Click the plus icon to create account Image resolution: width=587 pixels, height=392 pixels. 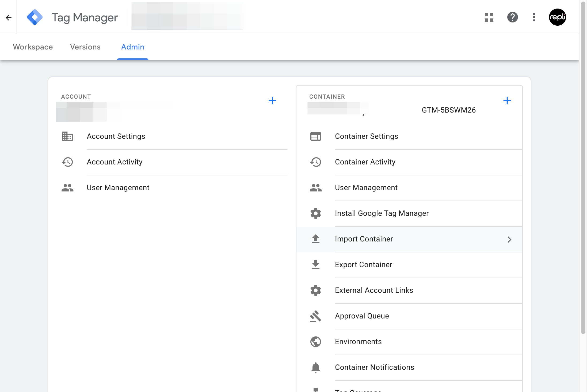272,101
